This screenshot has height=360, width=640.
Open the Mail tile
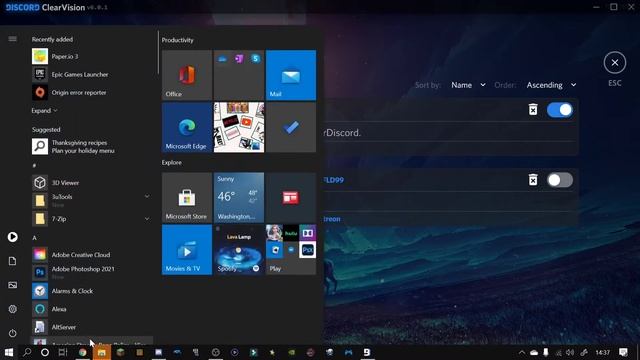(291, 75)
